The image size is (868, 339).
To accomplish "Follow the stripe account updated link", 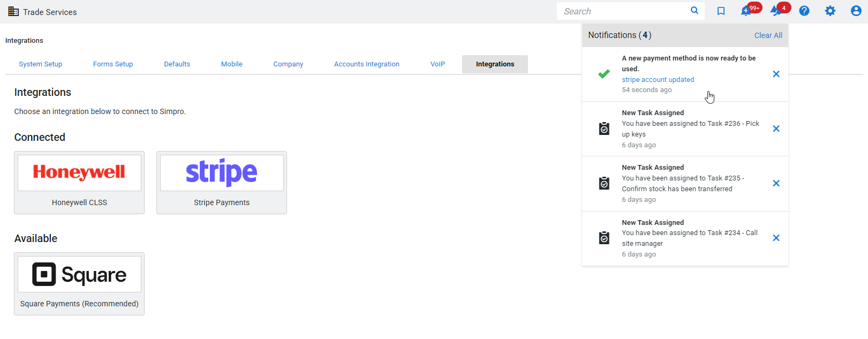I will [658, 79].
